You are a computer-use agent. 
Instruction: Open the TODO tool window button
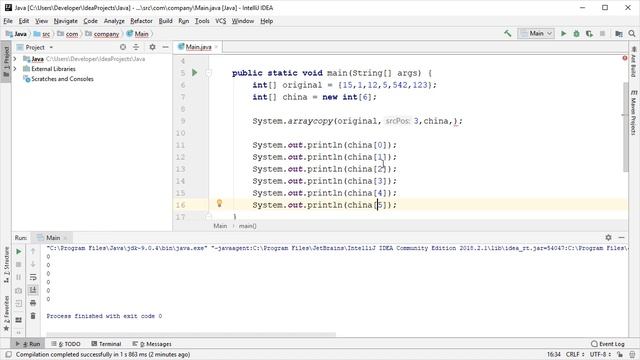(x=66, y=344)
